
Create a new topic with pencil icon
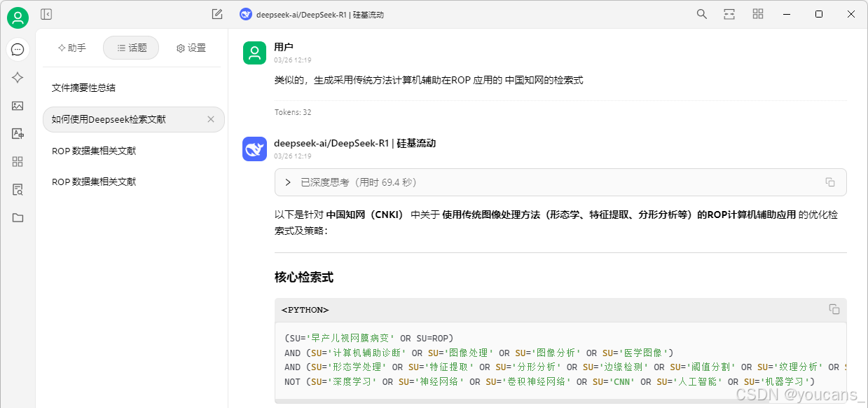coord(217,14)
